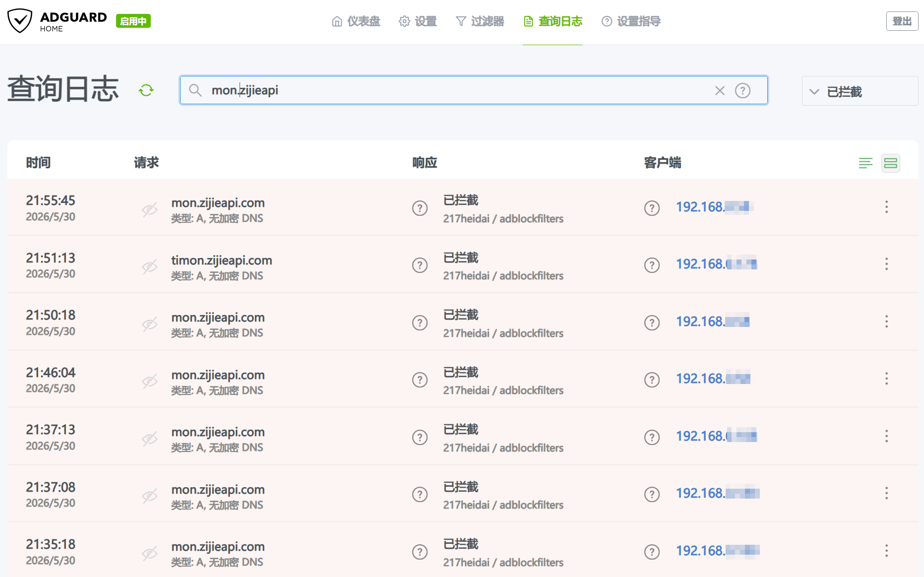
Task: Click the crossed-eye tracker icon in 21:46:04 row
Action: [x=150, y=381]
